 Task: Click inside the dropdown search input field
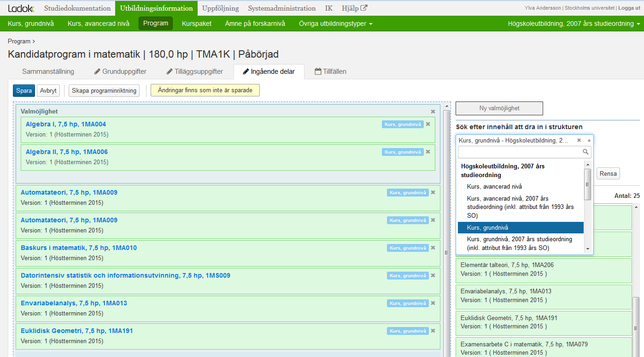[x=520, y=152]
